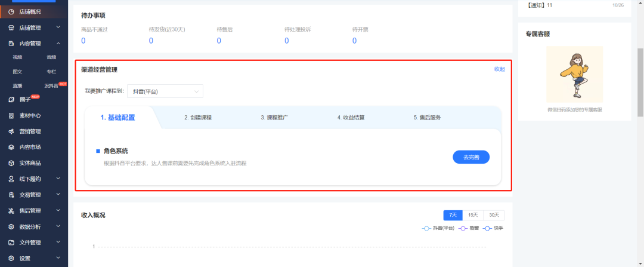Collapse the 内容管理 menu chevron
Image resolution: width=644 pixels, height=267 pixels.
tap(58, 43)
